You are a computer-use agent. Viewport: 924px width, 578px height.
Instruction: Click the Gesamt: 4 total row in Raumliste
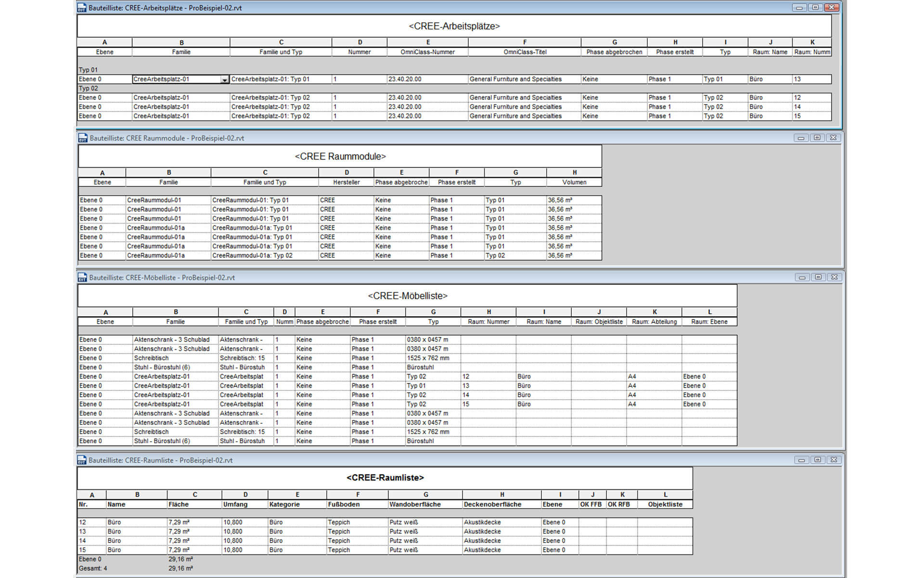(93, 568)
